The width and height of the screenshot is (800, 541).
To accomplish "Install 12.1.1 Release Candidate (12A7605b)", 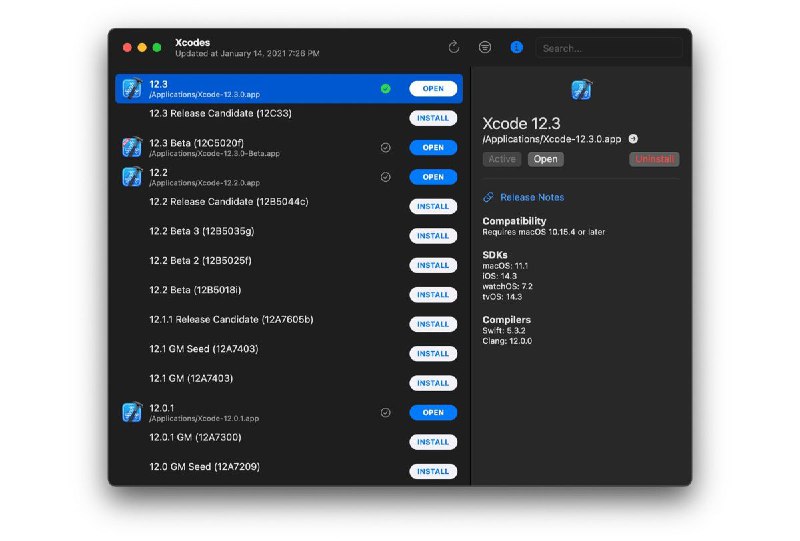I will (x=433, y=324).
